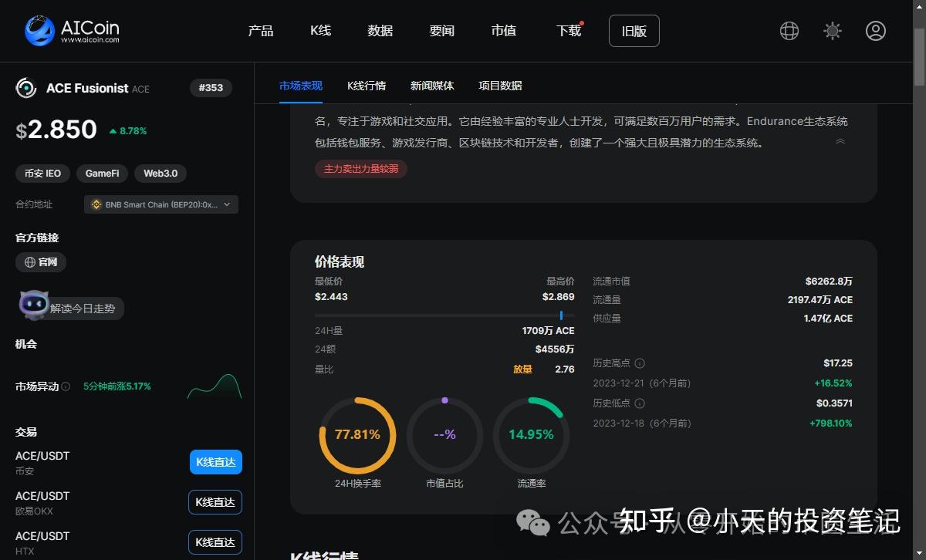This screenshot has height=560, width=926.
Task: Open the user account icon
Action: [876, 31]
